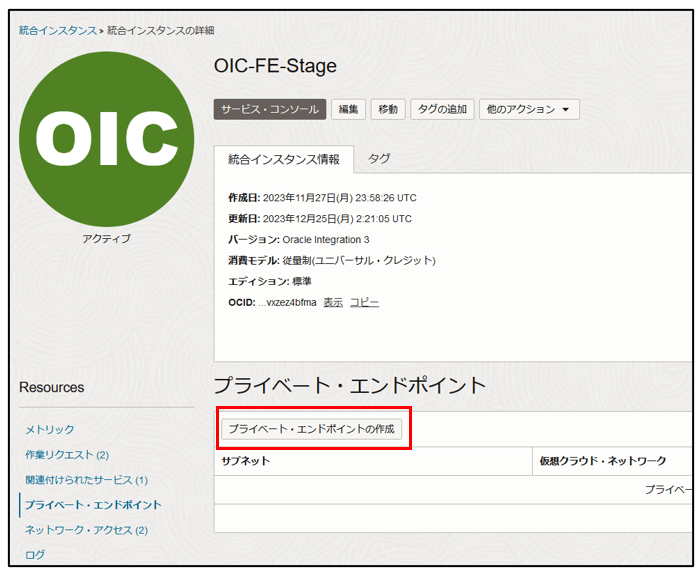
Task: Click the Oracle Integration 3 version text
Action: [x=326, y=240]
